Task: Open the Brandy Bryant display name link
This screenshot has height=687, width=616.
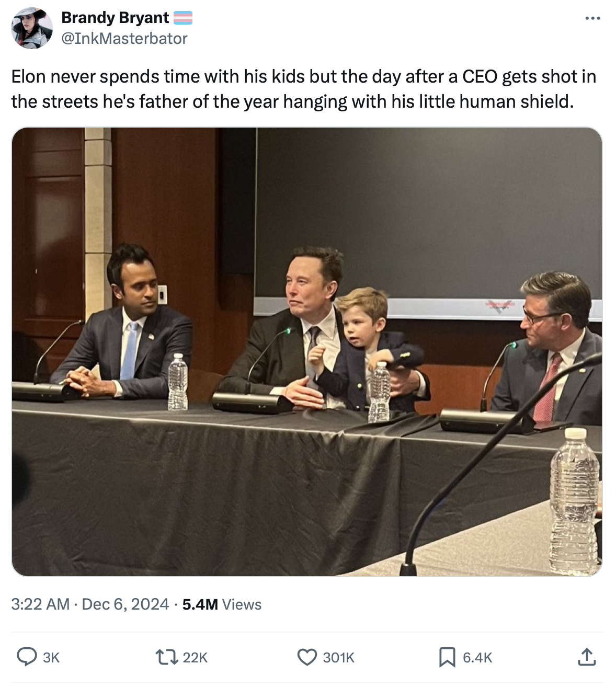Action: click(115, 18)
